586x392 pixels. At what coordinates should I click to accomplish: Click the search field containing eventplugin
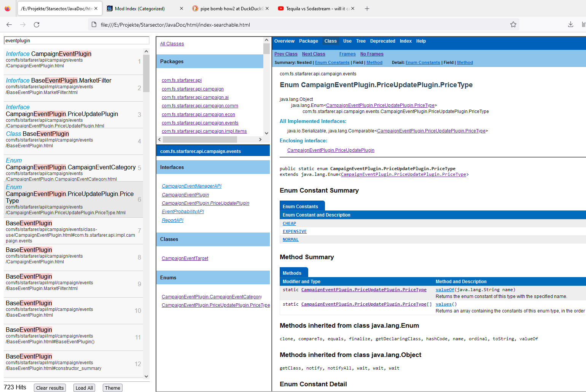[x=76, y=41]
